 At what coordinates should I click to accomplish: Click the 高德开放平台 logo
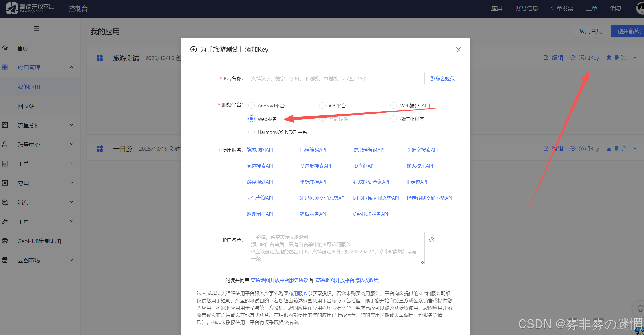click(30, 8)
